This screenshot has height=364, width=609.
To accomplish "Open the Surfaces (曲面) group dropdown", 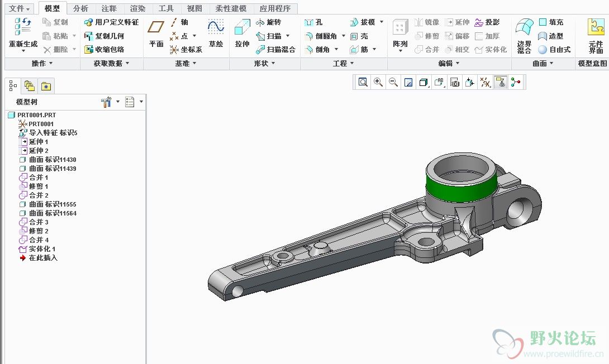I will 543,63.
